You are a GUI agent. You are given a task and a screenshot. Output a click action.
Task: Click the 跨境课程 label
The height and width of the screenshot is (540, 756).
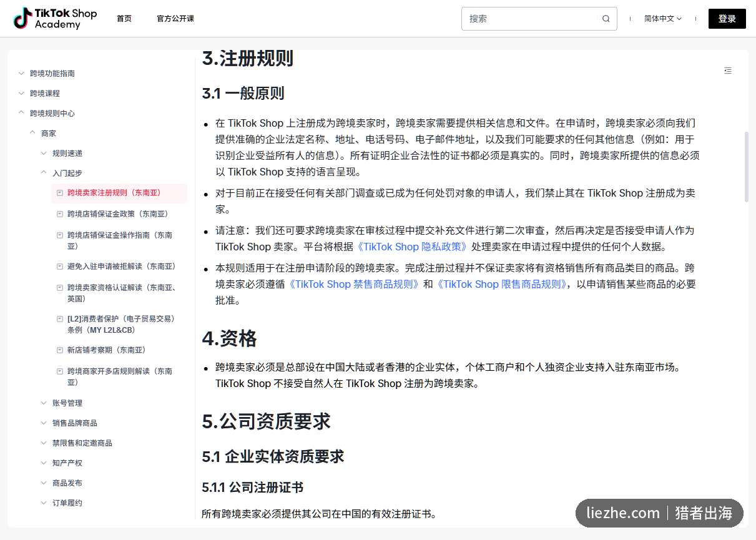pos(45,94)
